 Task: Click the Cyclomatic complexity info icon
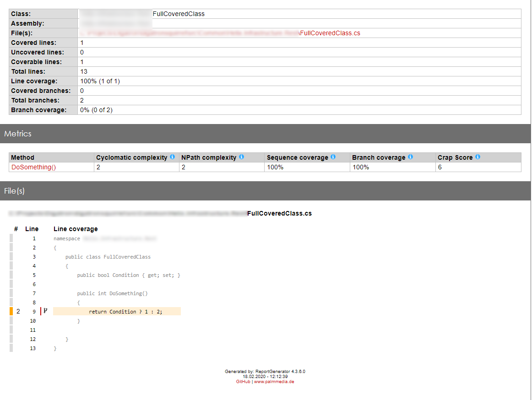click(x=172, y=157)
